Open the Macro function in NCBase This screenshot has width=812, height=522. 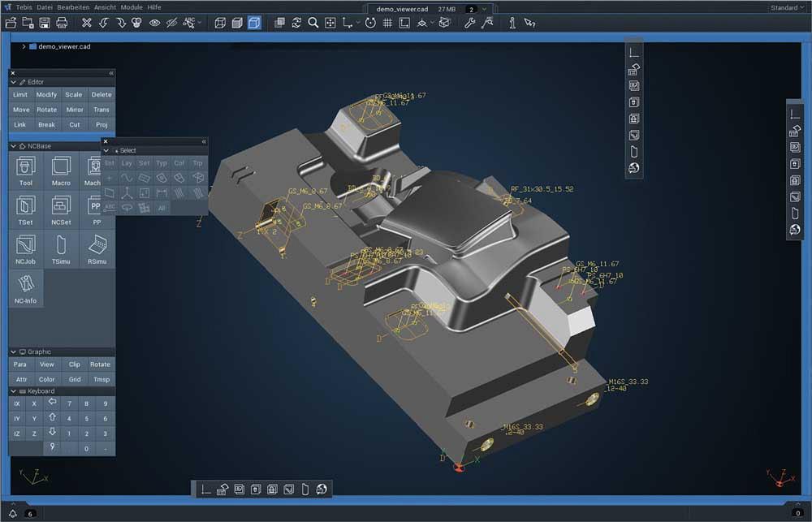coord(61,168)
